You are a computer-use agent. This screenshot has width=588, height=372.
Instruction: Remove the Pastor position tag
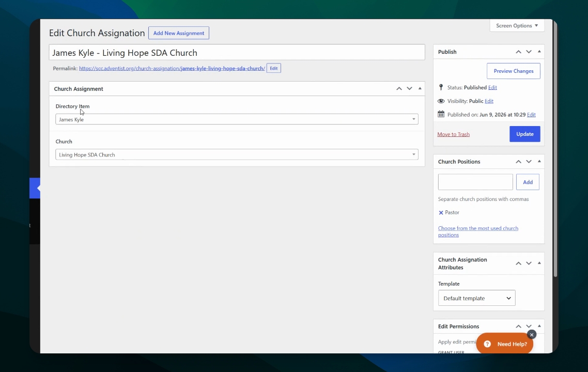[x=441, y=213]
